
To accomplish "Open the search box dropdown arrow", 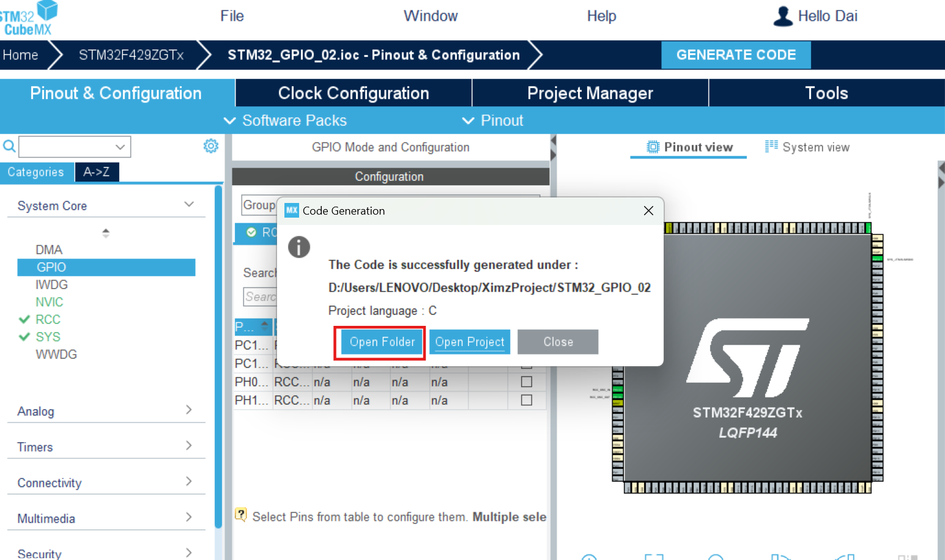I will (x=120, y=147).
